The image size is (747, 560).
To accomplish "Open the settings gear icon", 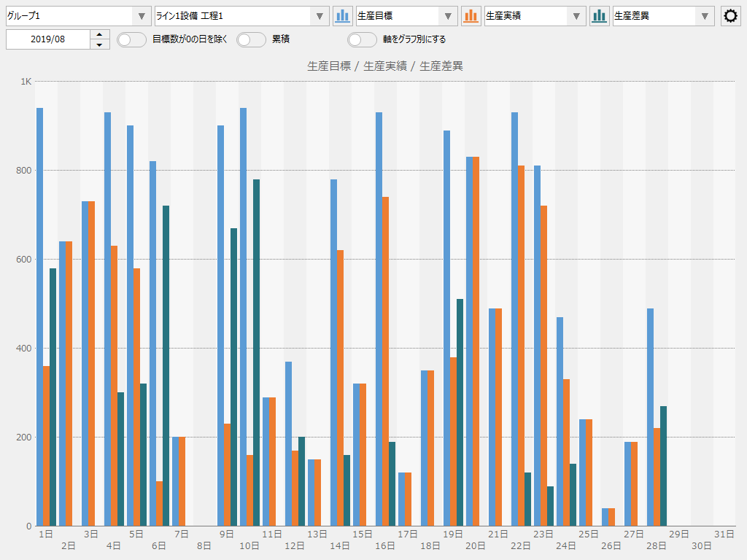I will [730, 15].
